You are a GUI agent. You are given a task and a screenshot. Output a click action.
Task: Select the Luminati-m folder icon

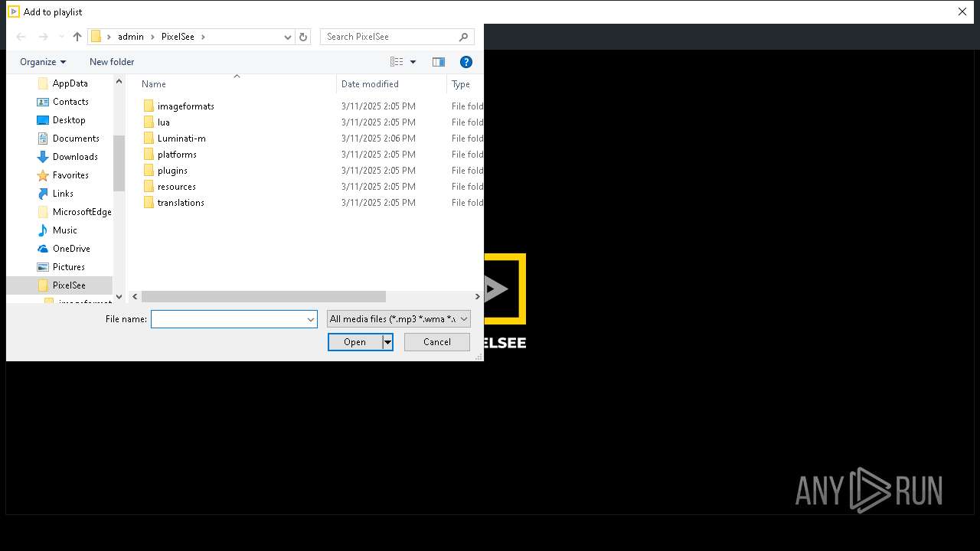149,139
